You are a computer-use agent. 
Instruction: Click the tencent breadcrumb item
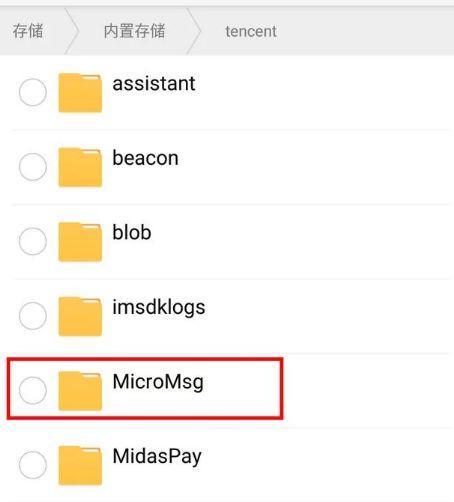tap(251, 32)
